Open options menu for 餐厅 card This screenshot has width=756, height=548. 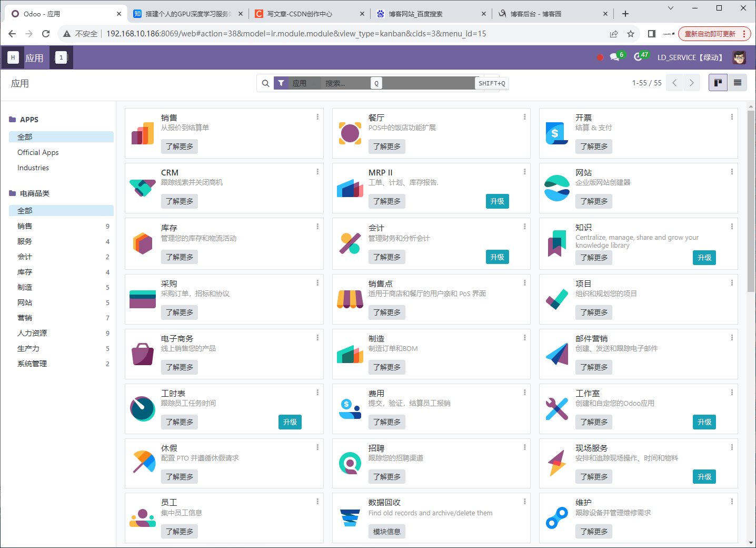(525, 117)
